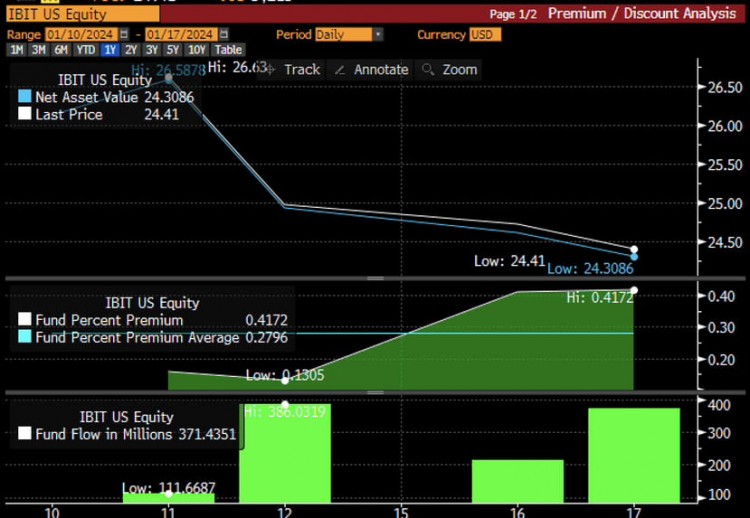The width and height of the screenshot is (750, 518).
Task: Click the IBIT US Equity ticker field
Action: tap(83, 14)
